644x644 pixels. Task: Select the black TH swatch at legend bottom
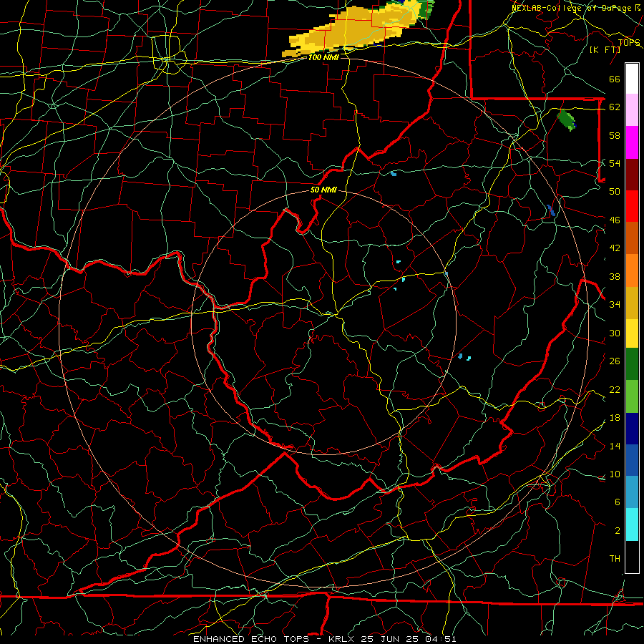(x=632, y=557)
